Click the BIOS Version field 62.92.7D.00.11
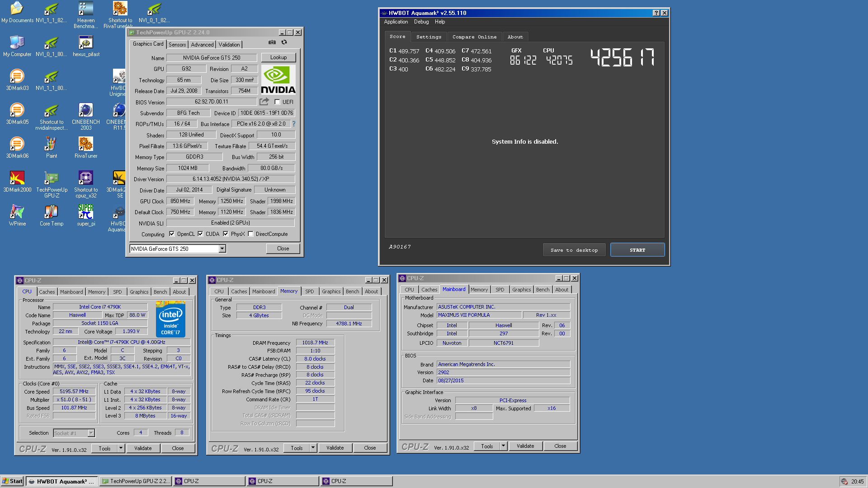 (212, 102)
